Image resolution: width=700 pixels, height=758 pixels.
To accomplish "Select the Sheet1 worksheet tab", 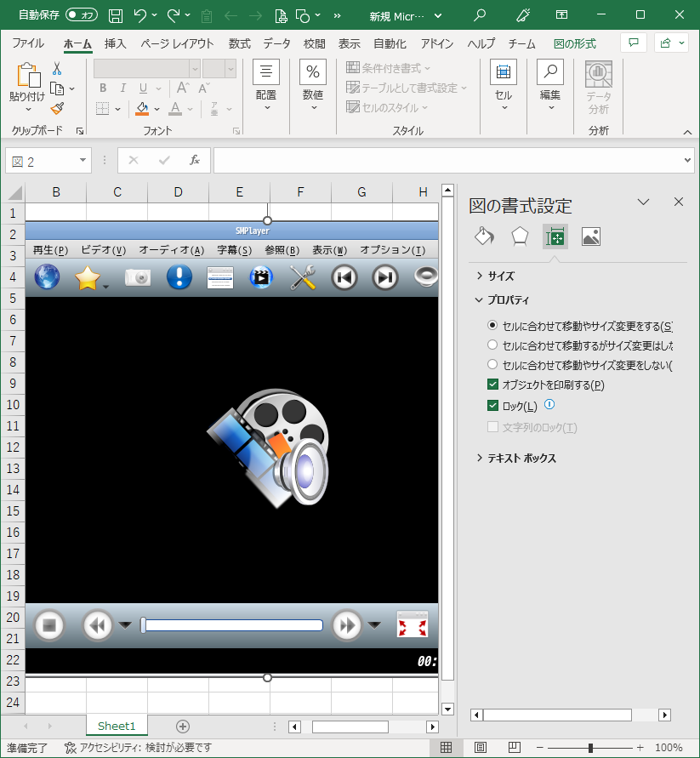I will (117, 726).
